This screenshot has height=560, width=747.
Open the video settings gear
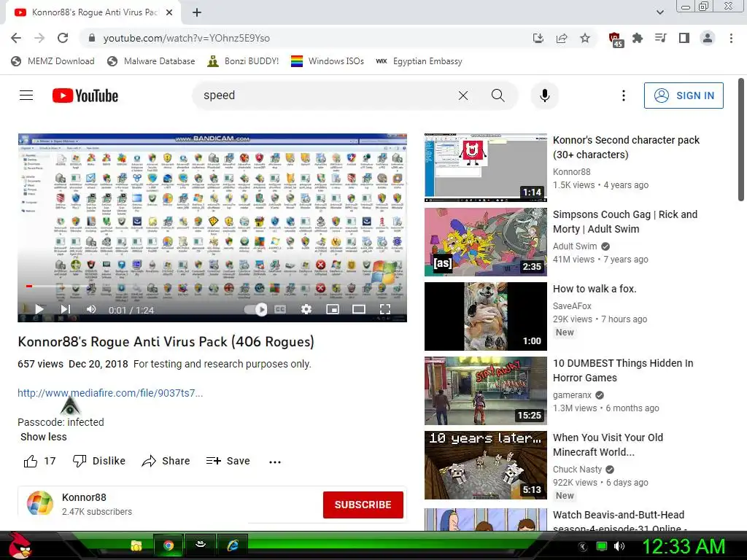(x=306, y=309)
